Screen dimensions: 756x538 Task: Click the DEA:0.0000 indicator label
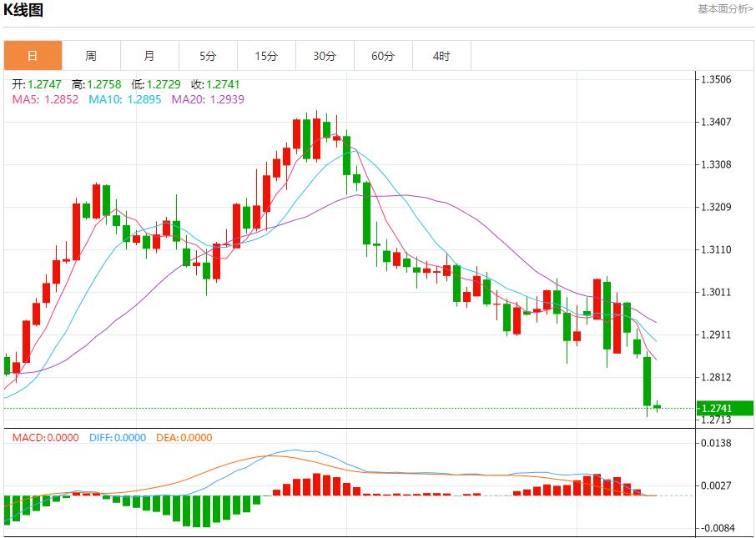click(x=184, y=438)
